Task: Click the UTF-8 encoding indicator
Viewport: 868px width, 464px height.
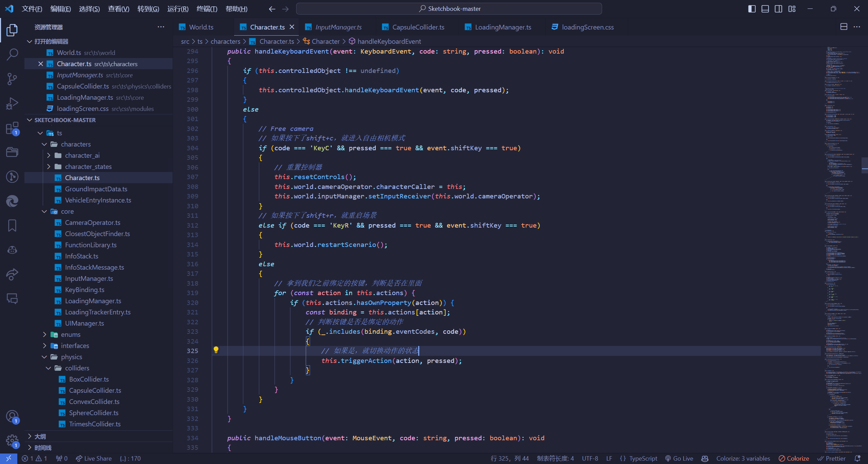Action: [x=590, y=458]
